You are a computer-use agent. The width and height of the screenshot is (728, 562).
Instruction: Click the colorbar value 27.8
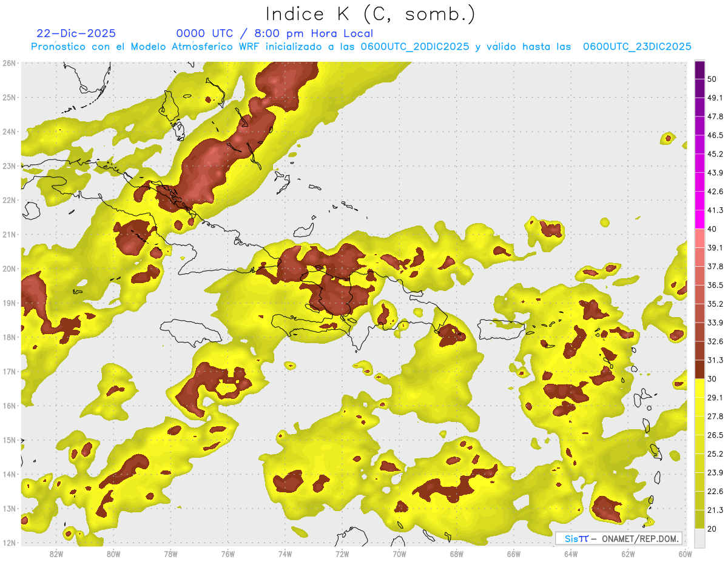pos(715,416)
